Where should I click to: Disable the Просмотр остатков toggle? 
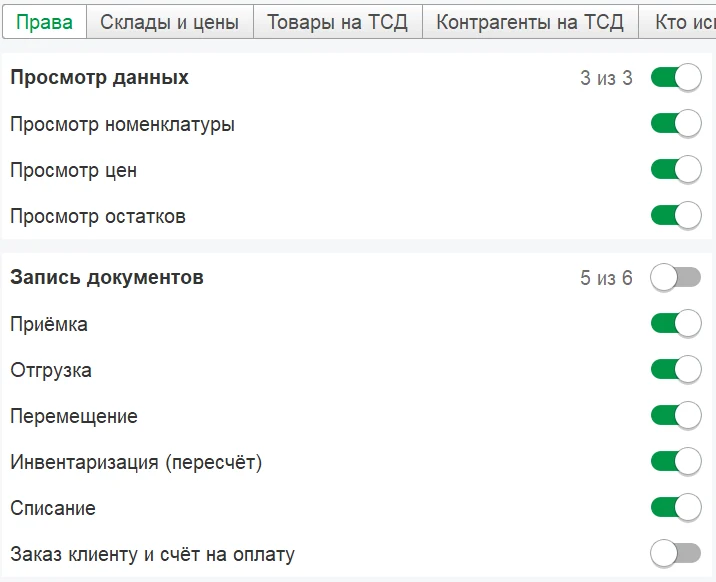tap(676, 216)
